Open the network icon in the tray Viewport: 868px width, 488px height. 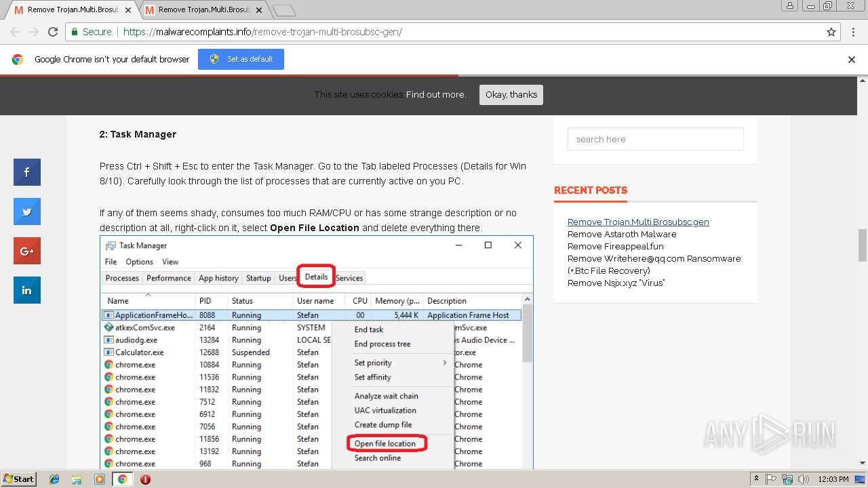(787, 479)
